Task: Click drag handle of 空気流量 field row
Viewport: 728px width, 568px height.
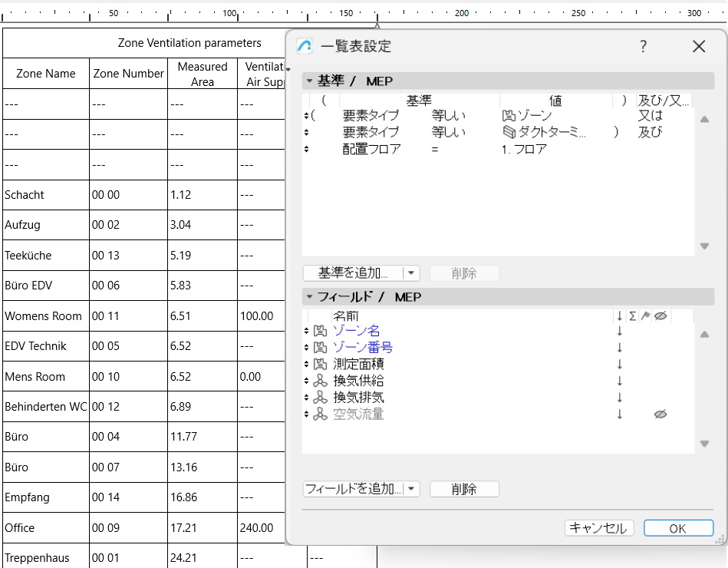Action: (x=306, y=414)
